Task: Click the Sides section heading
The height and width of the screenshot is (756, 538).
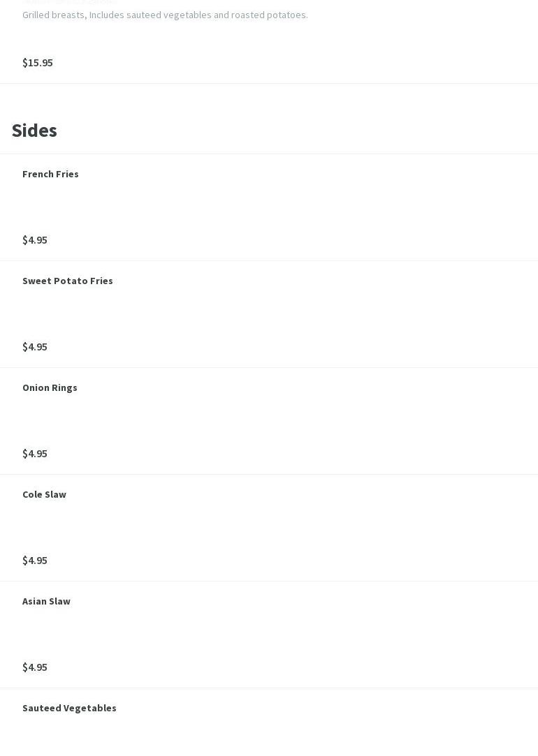Action: [34, 131]
